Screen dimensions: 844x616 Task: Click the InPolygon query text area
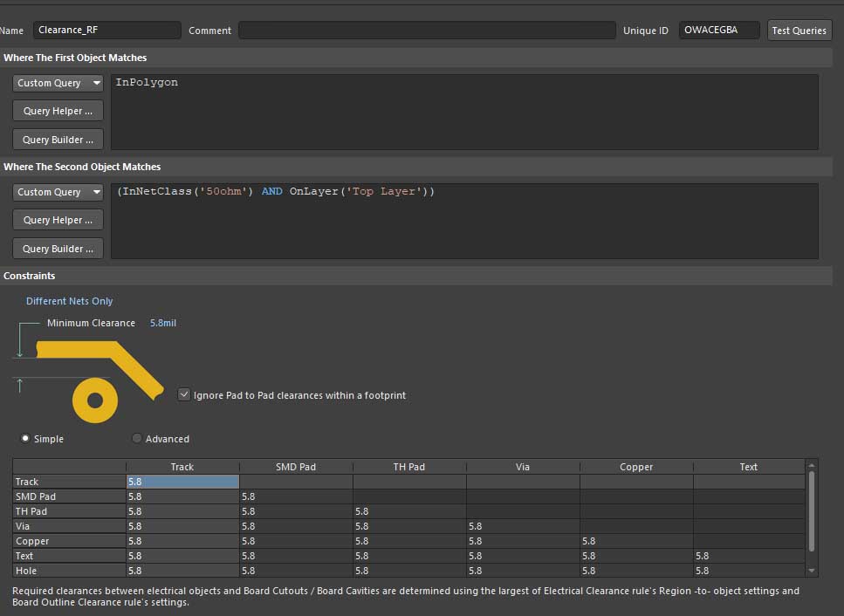point(463,112)
